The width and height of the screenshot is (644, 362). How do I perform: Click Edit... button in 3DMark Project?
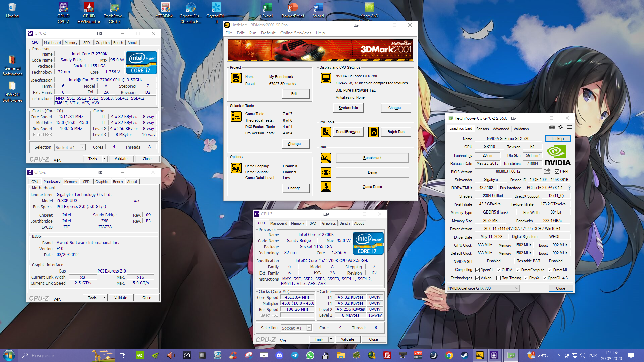(296, 94)
